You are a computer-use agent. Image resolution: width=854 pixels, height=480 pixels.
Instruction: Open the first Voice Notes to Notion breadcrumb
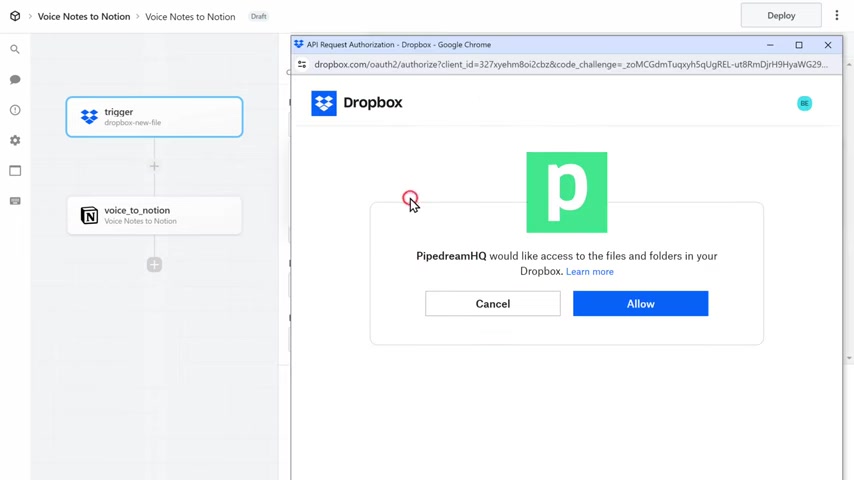pos(84,16)
